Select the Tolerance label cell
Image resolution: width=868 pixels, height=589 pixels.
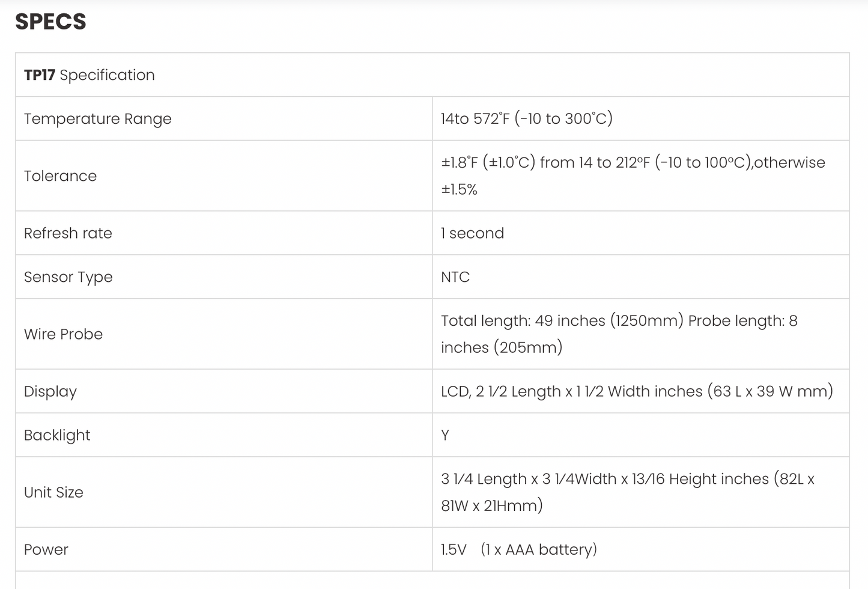coord(60,176)
